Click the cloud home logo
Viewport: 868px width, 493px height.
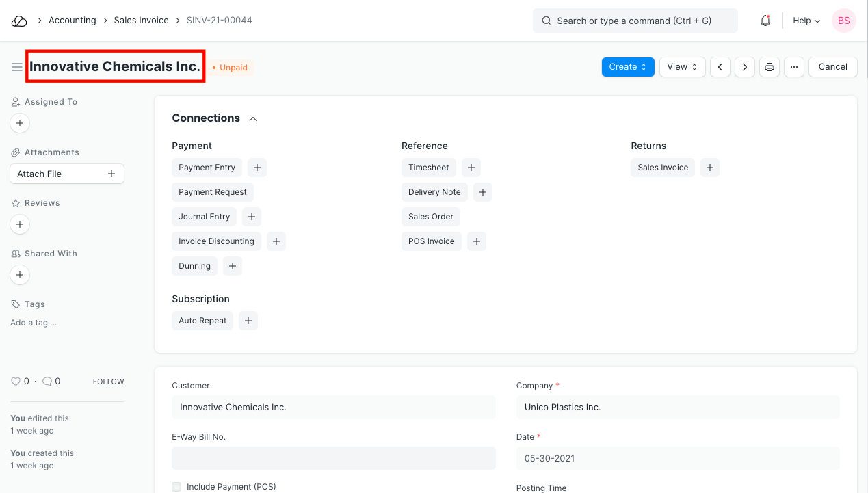(19, 21)
